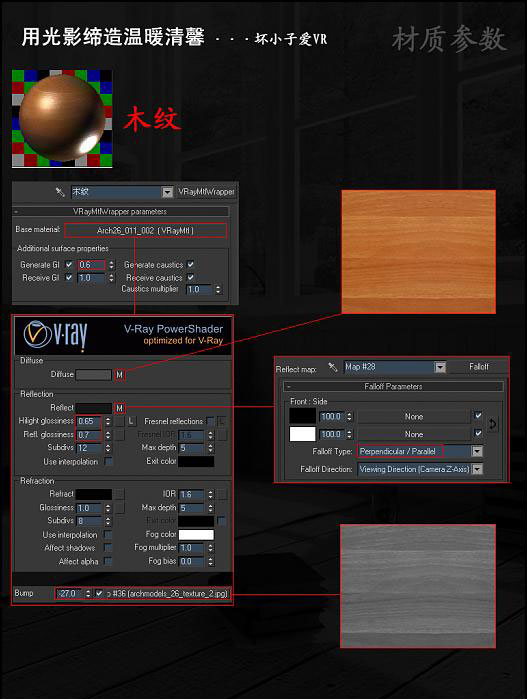Viewport: 527px width, 699px height.
Task: Click the second None map slot in Front : Side
Action: click(414, 434)
